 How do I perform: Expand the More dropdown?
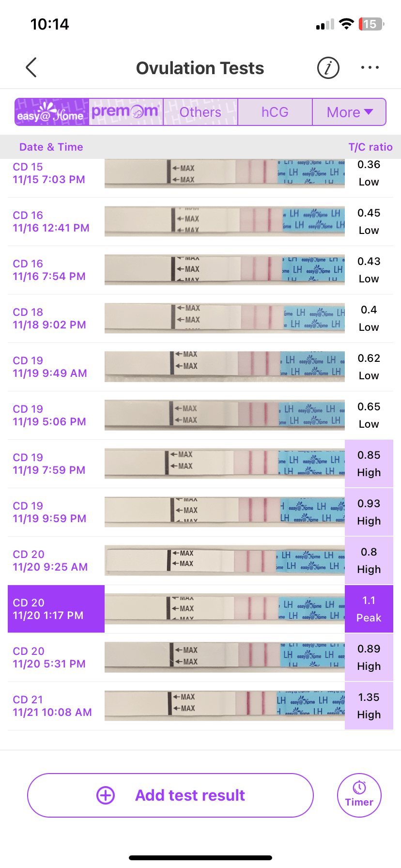[349, 112]
